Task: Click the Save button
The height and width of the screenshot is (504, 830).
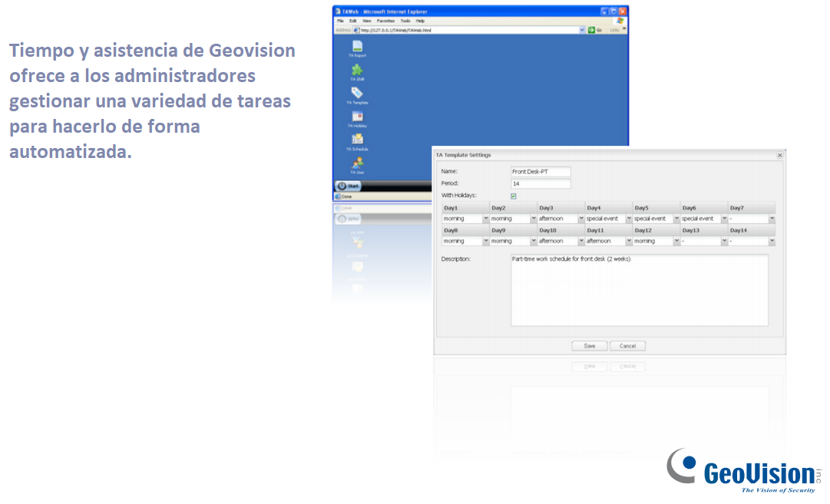Action: point(590,346)
